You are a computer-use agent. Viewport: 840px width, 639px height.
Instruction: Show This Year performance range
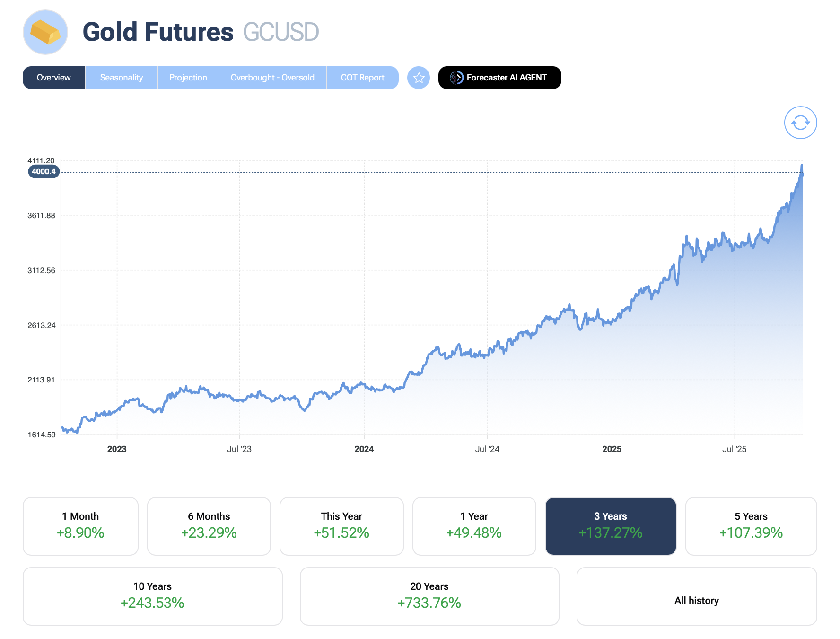pyautogui.click(x=341, y=526)
